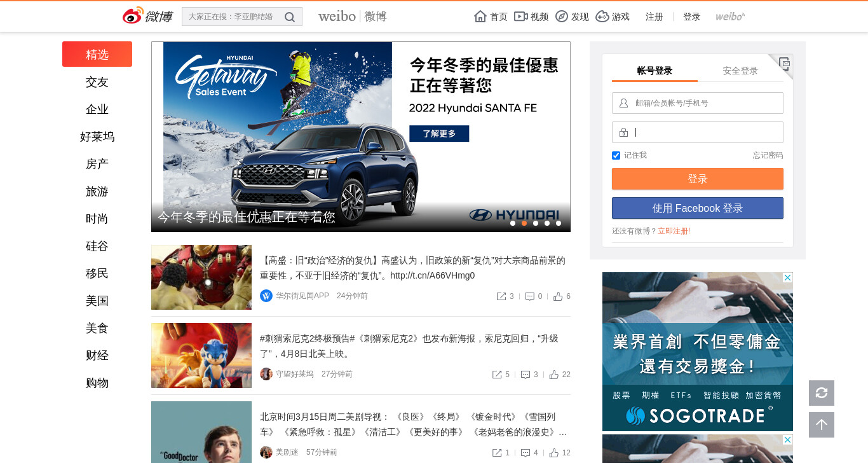Select the 好莱坞 category
The height and width of the screenshot is (463, 868).
tap(97, 136)
